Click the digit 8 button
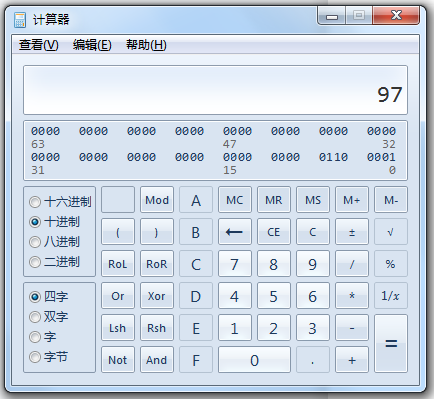Screen dimensions: 434x399 click(x=274, y=264)
